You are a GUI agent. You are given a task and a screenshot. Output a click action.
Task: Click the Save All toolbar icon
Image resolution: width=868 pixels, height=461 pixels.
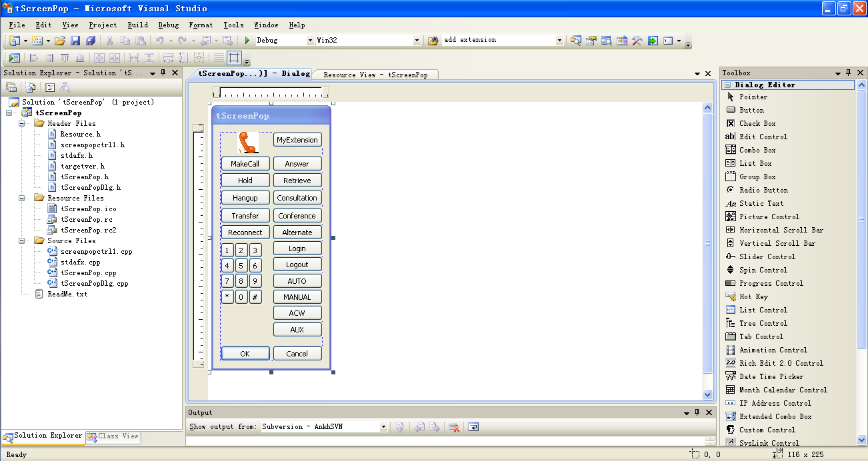pos(90,41)
